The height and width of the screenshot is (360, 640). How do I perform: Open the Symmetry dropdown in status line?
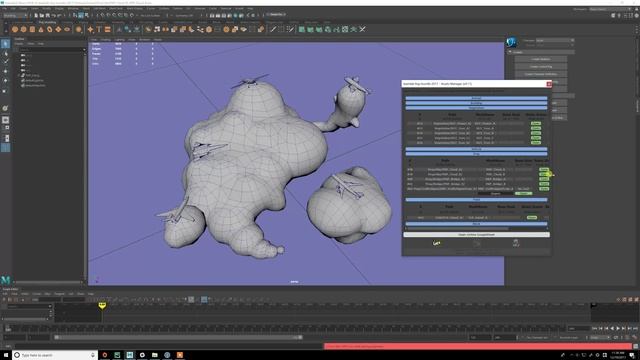[x=184, y=16]
